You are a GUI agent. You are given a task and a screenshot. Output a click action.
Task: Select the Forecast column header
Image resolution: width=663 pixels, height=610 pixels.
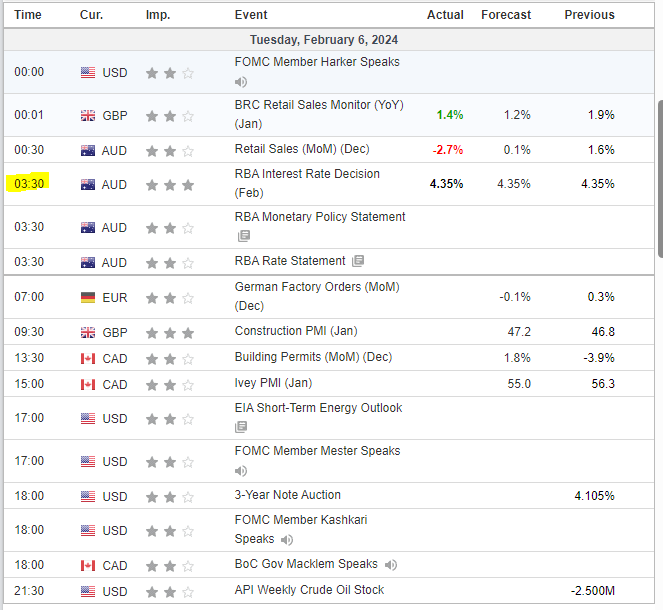[x=506, y=15]
